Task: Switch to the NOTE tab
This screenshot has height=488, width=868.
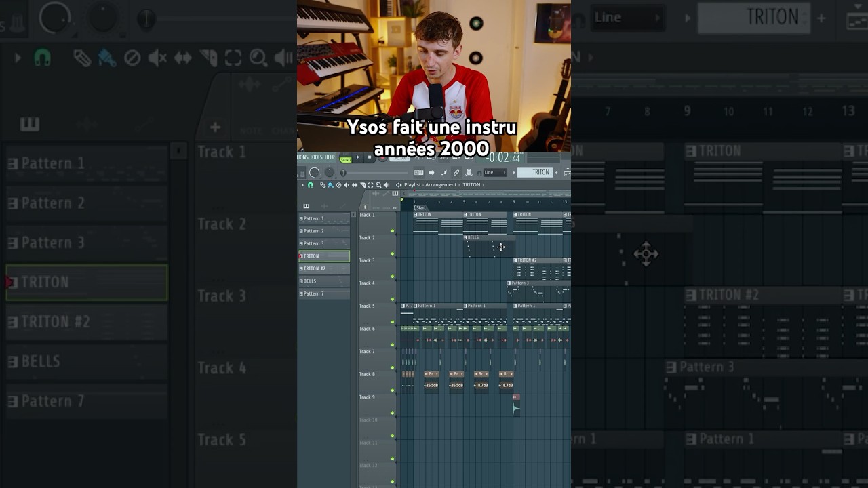Action: click(376, 208)
